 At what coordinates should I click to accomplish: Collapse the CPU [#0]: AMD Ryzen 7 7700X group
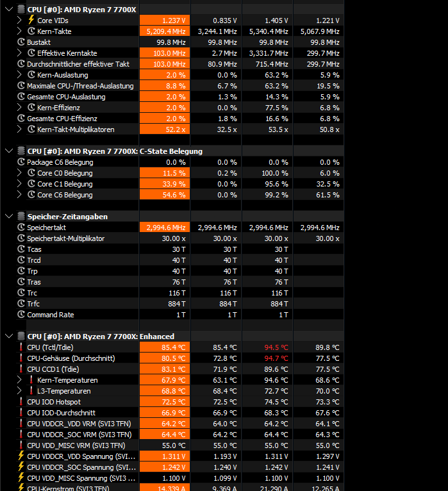9,9
